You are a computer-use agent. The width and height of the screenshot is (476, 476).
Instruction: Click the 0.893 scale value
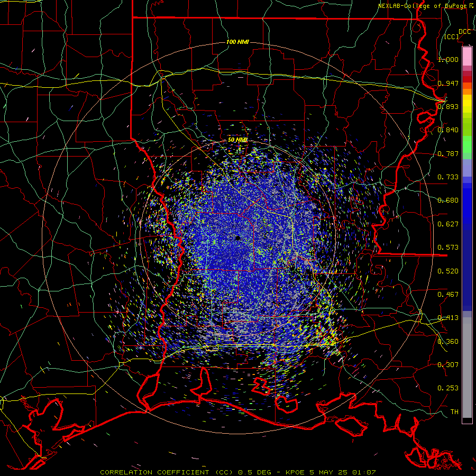tap(448, 106)
